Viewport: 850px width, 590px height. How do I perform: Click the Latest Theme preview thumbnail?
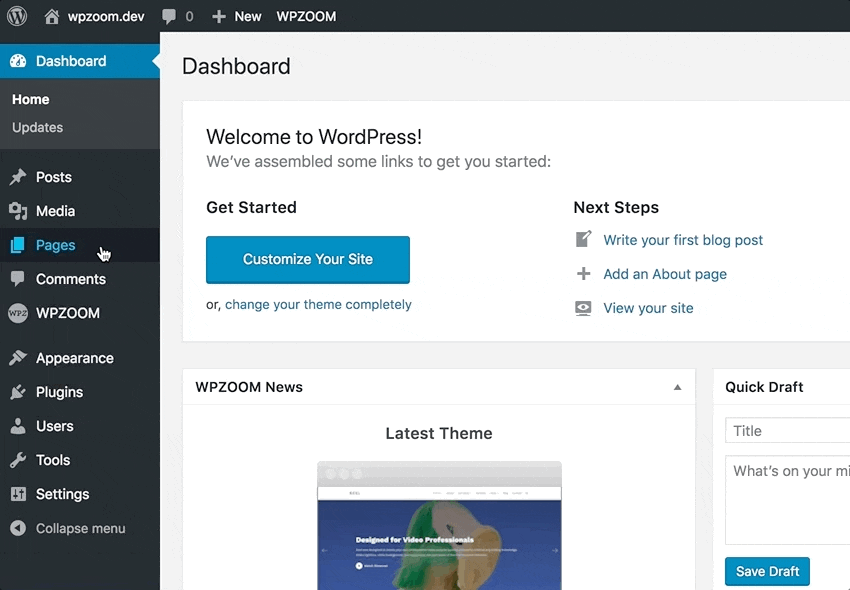[x=439, y=525]
